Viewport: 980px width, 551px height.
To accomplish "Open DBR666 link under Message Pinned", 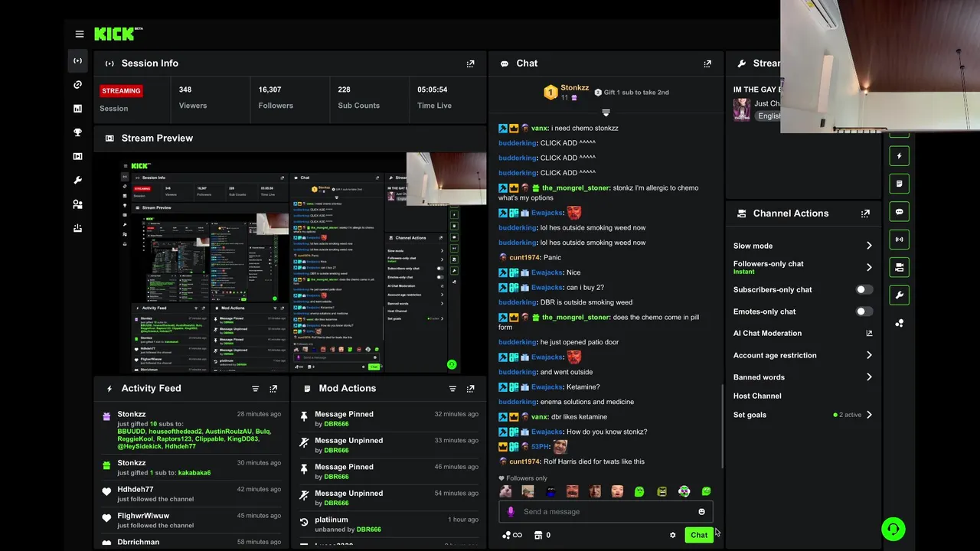I will (336, 424).
